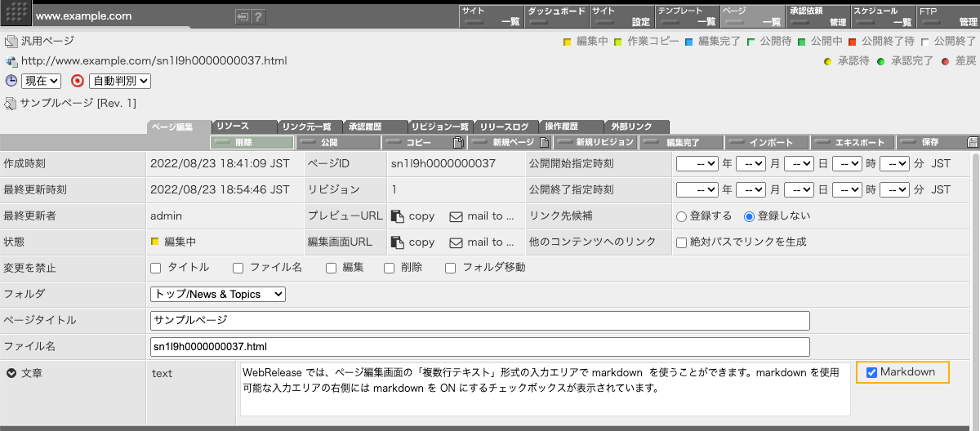This screenshot has width=980, height=431.
Task: Click the mail icon in プレビューURL row
Action: coord(457,216)
